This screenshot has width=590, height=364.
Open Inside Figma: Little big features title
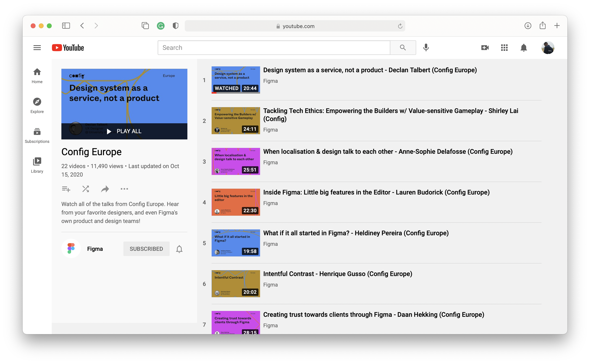click(376, 192)
